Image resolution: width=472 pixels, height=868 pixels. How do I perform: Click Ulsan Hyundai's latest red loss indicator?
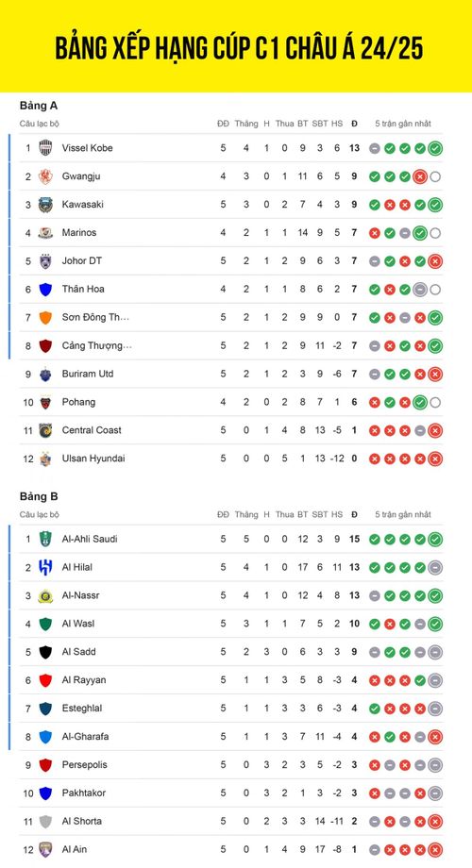(x=435, y=459)
